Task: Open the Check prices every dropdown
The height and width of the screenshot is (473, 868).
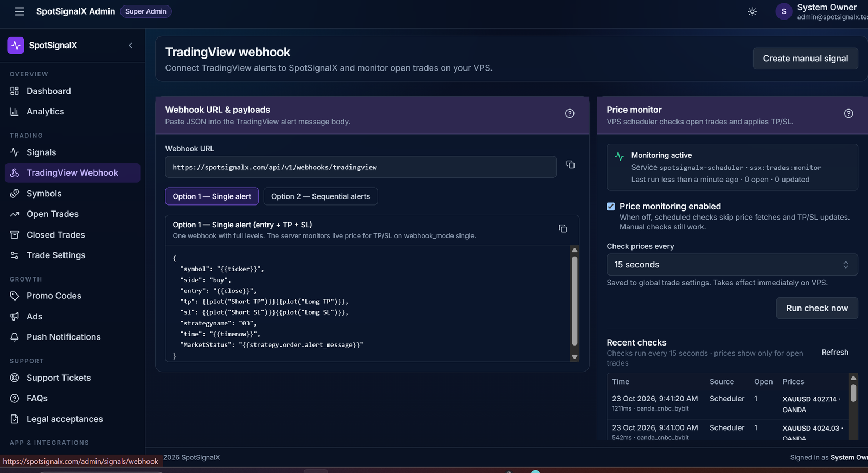Action: pos(732,265)
